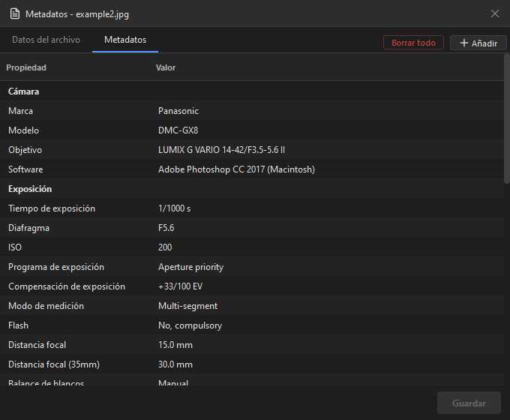Click the Flash value No, compulsory
The image size is (510, 420).
click(190, 325)
